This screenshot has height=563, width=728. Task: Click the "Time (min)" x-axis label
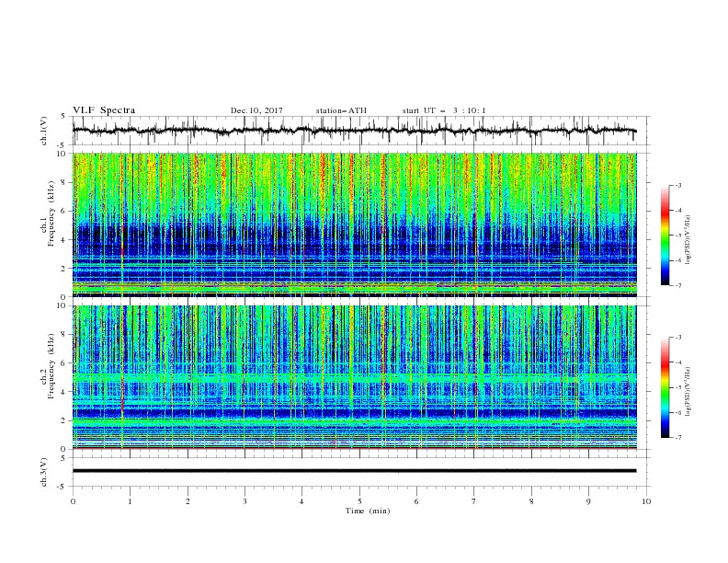[368, 511]
